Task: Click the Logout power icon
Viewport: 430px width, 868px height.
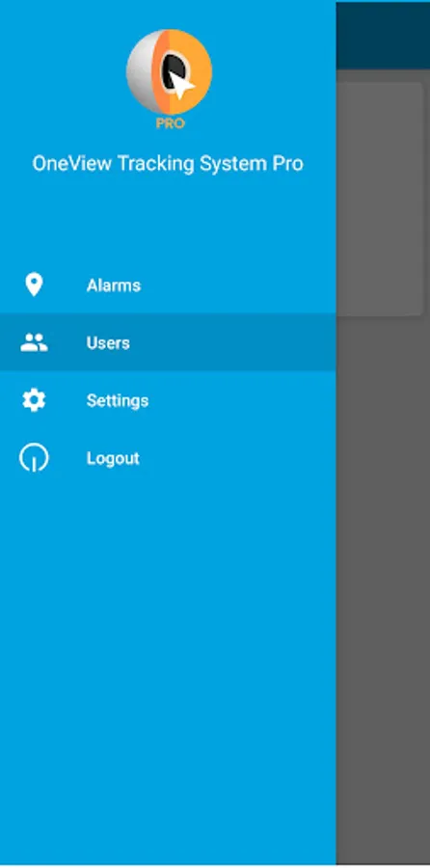Action: [34, 458]
